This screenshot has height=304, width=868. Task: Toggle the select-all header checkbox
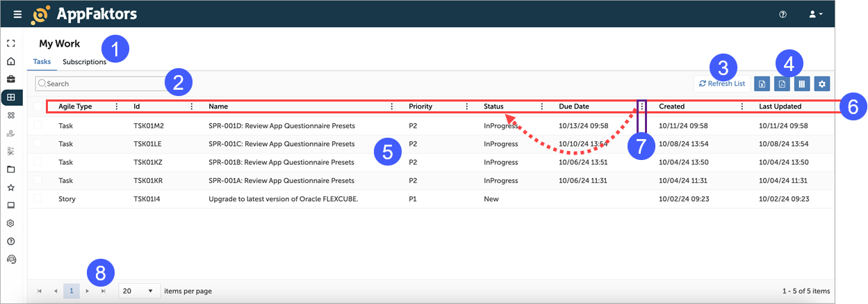click(x=38, y=106)
